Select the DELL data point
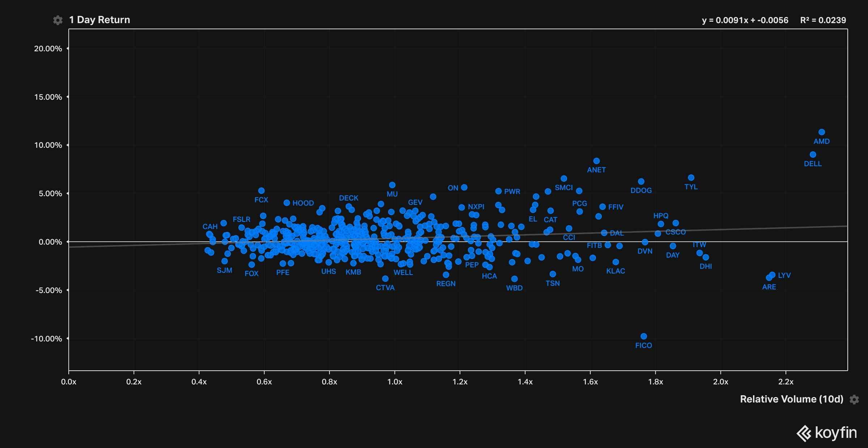This screenshot has width=868, height=448. tap(813, 155)
